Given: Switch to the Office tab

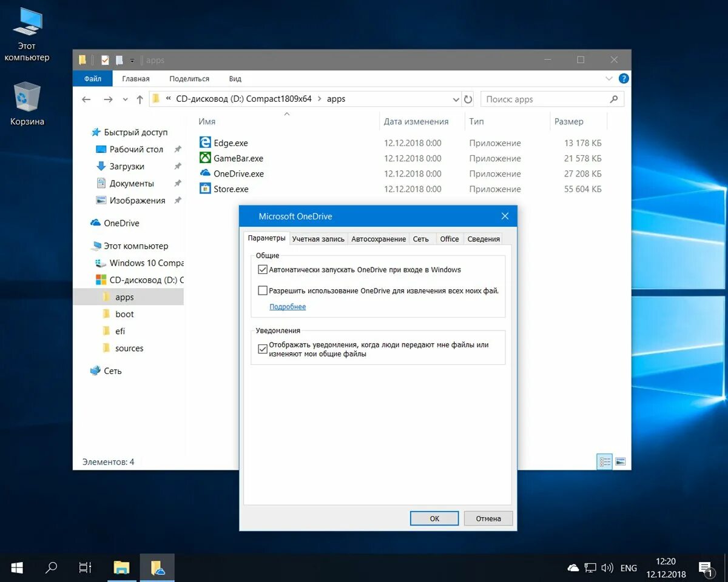Looking at the screenshot, I should click(x=450, y=239).
